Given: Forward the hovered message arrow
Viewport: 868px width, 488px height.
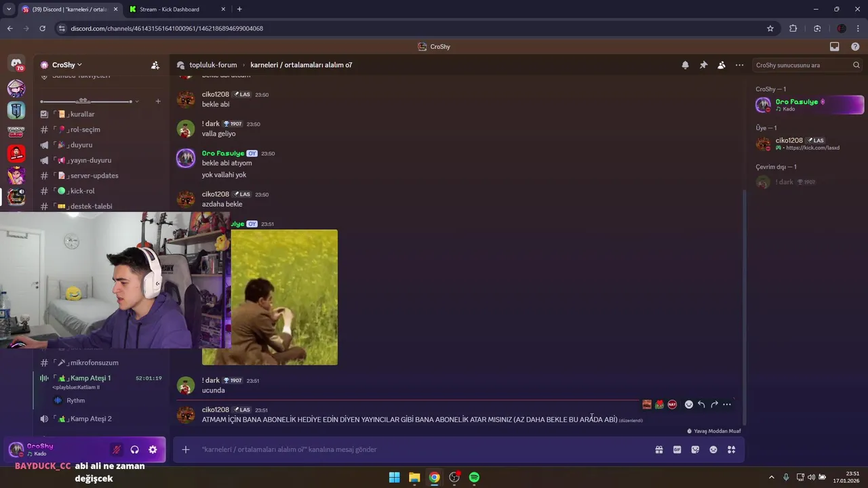Looking at the screenshot, I should point(714,405).
